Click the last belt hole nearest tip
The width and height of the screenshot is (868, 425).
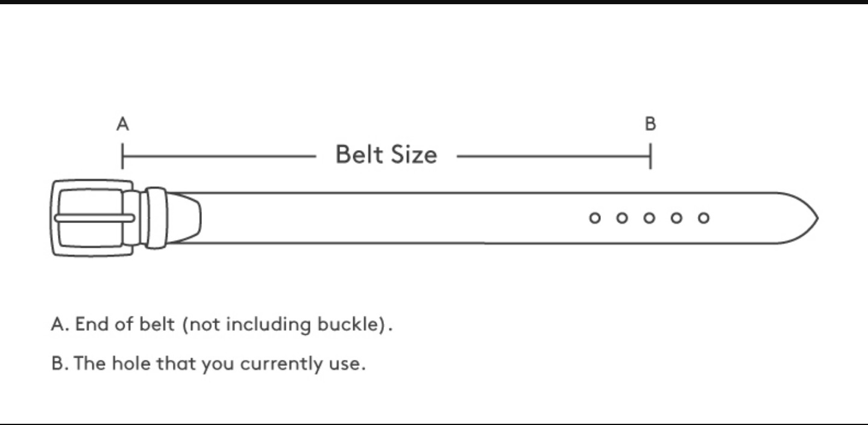(703, 218)
